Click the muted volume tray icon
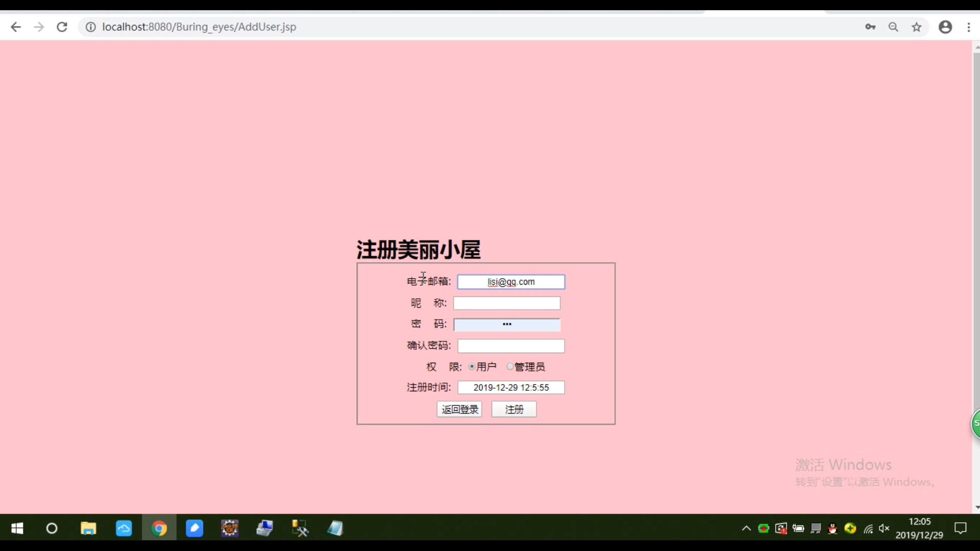Image resolution: width=980 pixels, height=551 pixels. tap(885, 529)
